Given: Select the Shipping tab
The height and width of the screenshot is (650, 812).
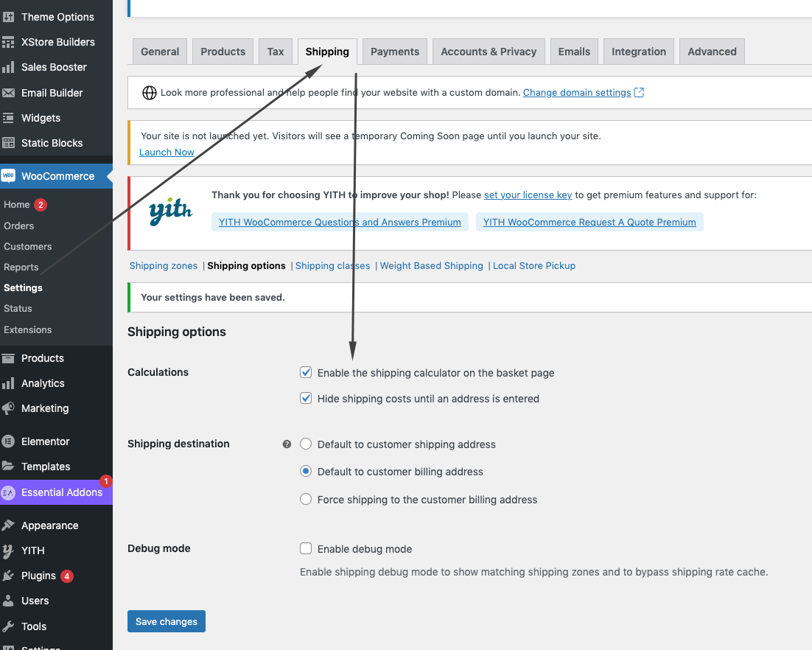Looking at the screenshot, I should (x=327, y=52).
